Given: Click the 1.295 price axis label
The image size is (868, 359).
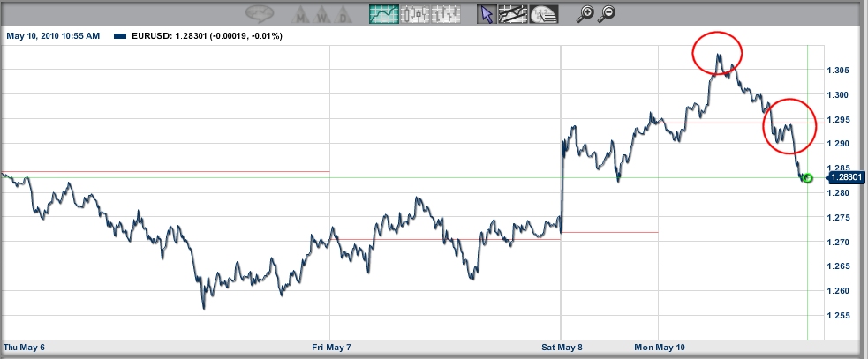Looking at the screenshot, I should (838, 119).
